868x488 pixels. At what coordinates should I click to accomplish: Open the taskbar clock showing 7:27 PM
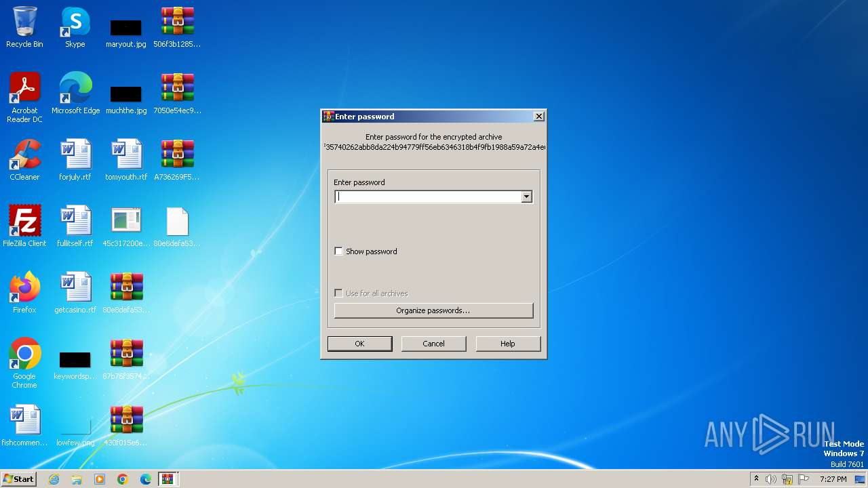coord(833,479)
